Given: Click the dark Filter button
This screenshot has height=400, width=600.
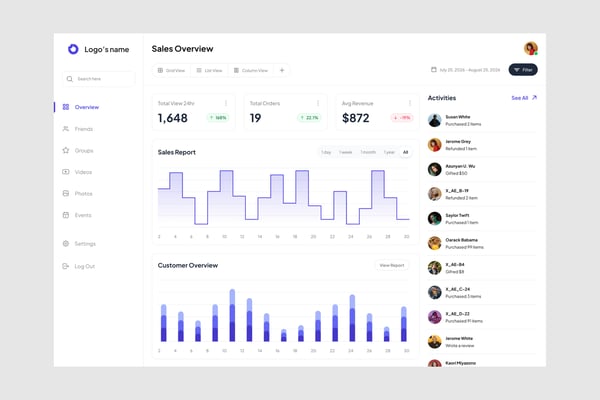Looking at the screenshot, I should tap(523, 70).
